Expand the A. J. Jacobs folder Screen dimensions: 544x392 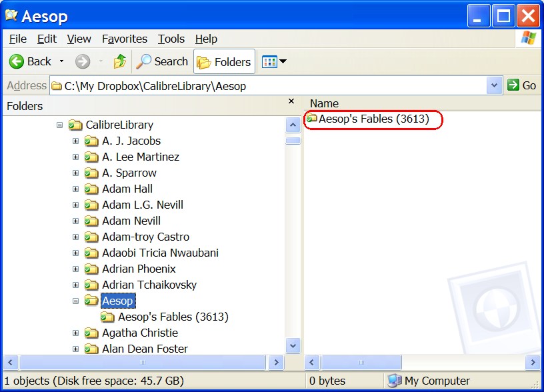point(75,141)
